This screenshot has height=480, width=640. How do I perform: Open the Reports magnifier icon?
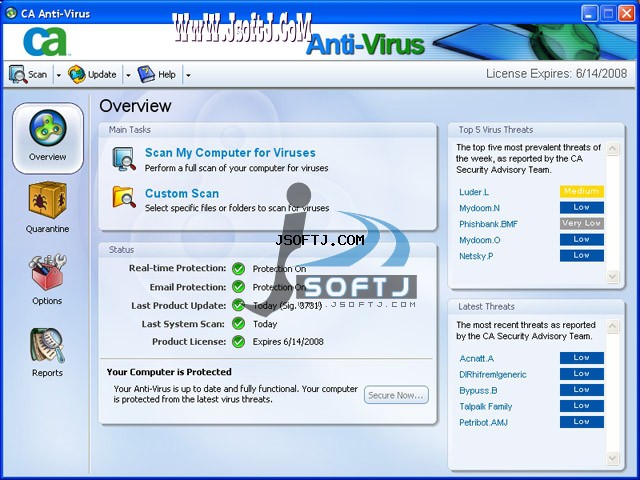click(47, 345)
